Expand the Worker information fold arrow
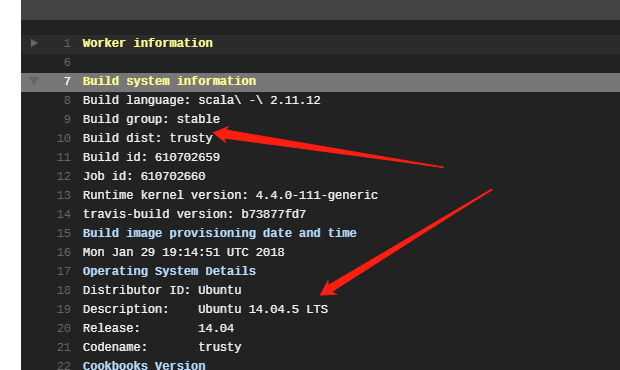The height and width of the screenshot is (370, 620). [34, 43]
